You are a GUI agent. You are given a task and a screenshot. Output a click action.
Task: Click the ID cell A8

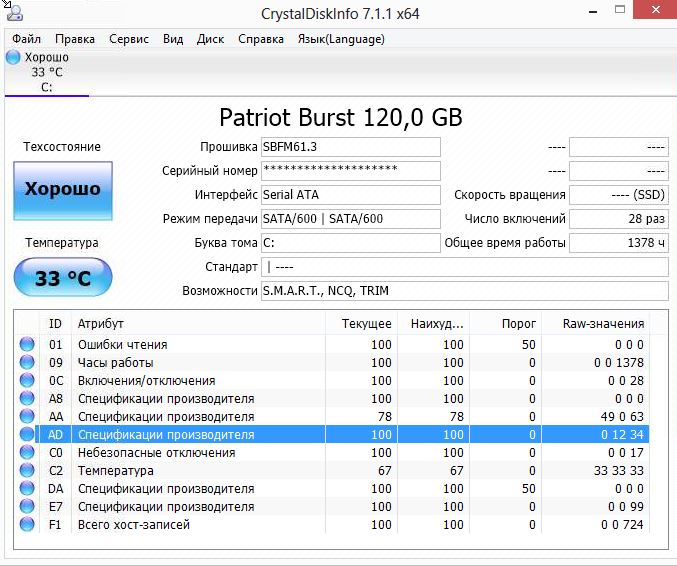[56, 398]
